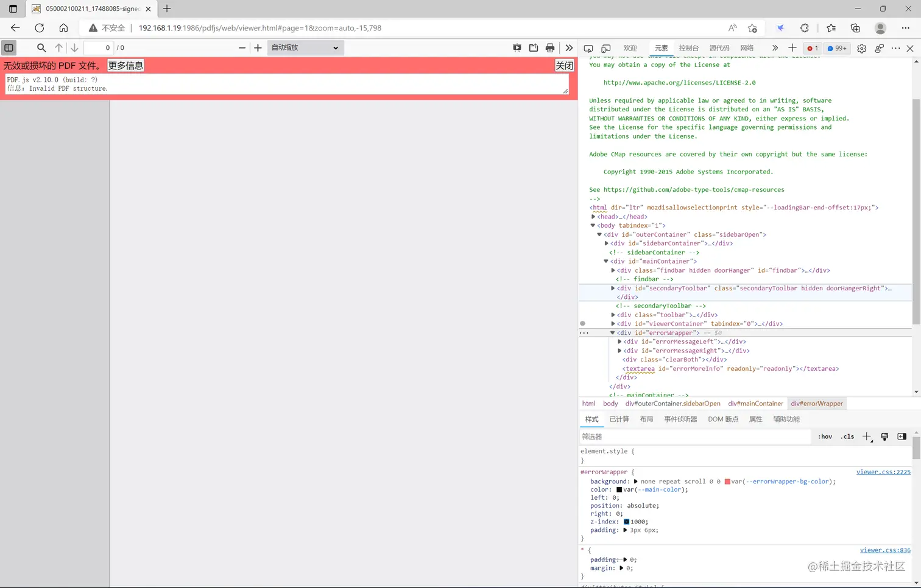Toggle rendering emulation brush icon
The image size is (921, 588).
point(884,436)
